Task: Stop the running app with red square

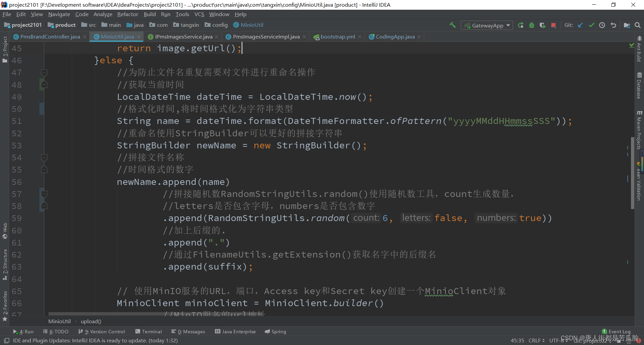Action: (x=553, y=25)
